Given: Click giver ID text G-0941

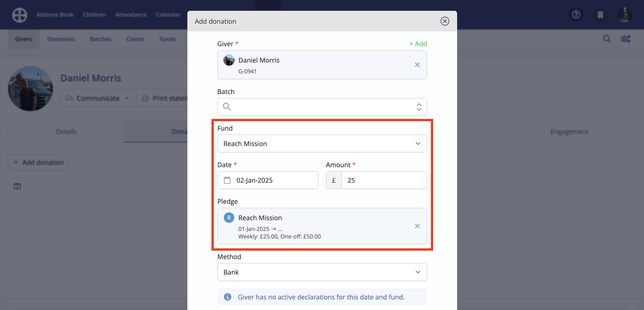Looking at the screenshot, I should tap(248, 71).
